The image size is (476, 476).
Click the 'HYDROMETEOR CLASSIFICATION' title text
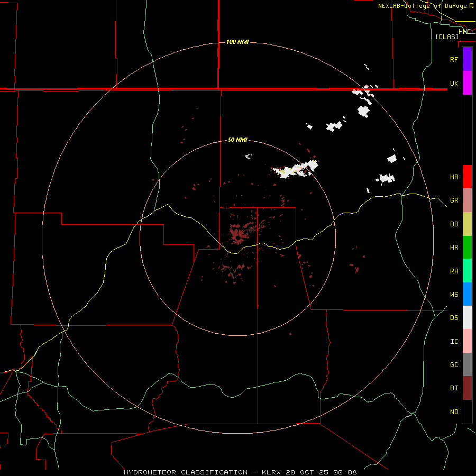click(186, 472)
